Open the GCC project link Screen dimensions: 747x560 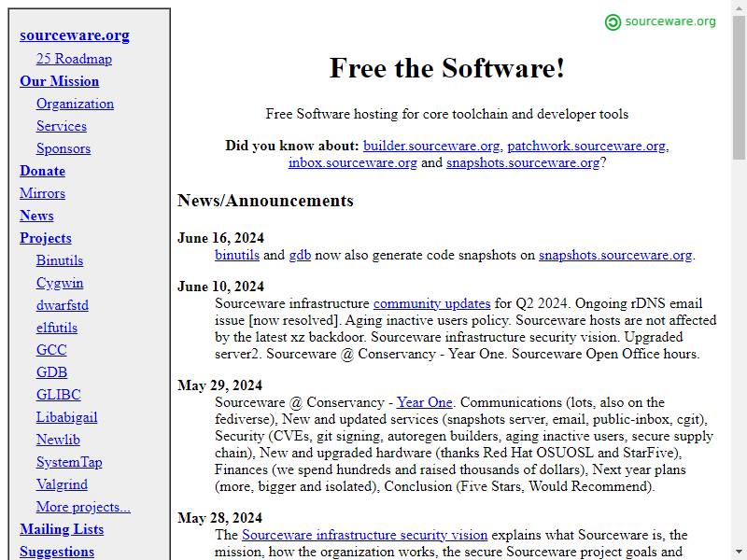pos(51,349)
